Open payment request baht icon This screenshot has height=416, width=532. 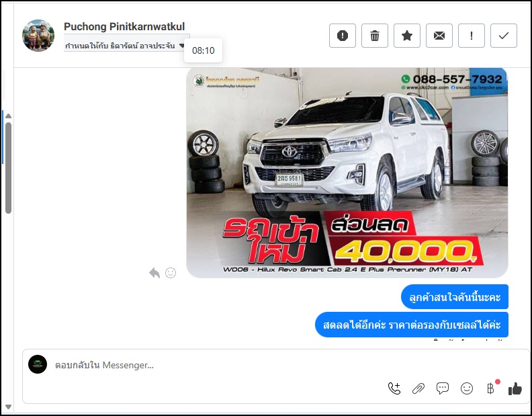pyautogui.click(x=490, y=388)
